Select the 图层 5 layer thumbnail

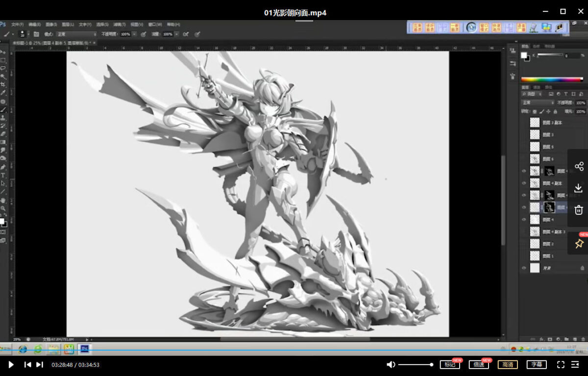pos(535,147)
